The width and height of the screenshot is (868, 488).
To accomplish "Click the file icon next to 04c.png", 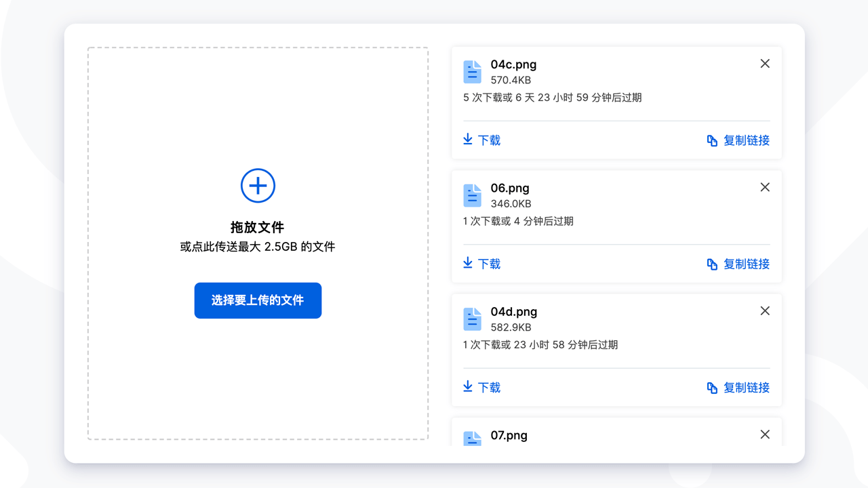I will tap(473, 72).
